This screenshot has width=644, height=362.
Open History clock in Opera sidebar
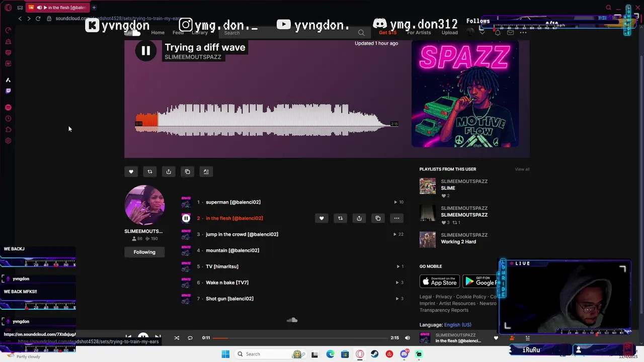pos(8,119)
